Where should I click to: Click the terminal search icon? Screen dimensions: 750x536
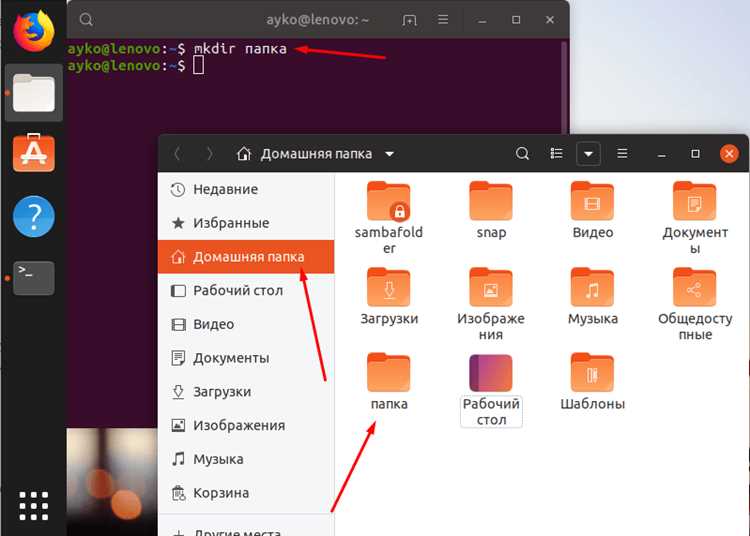point(86,20)
